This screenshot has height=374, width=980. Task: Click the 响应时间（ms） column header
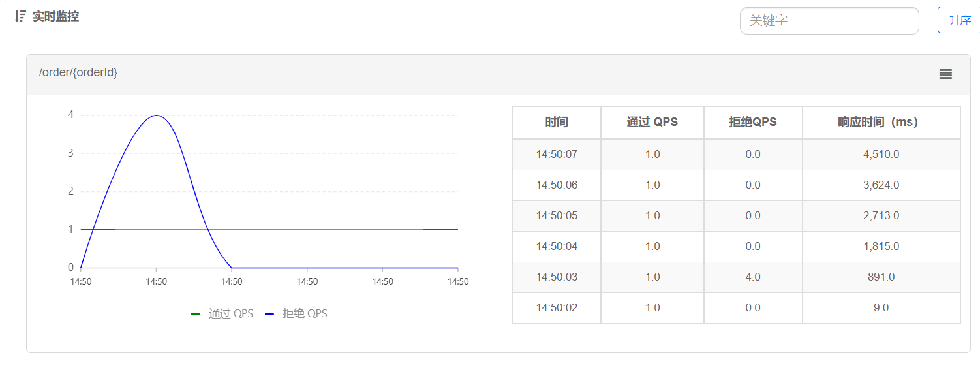tap(881, 123)
